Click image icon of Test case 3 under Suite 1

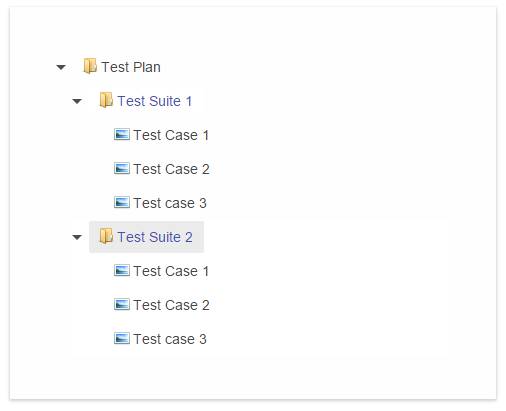[122, 202]
